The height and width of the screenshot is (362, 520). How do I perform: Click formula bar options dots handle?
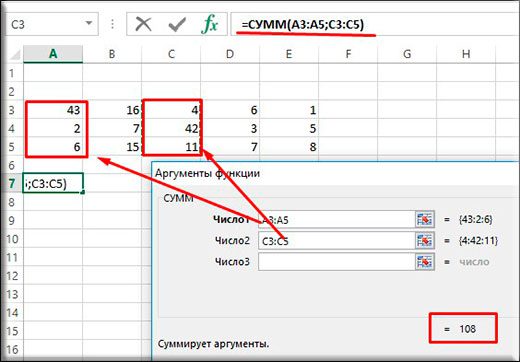coord(113,24)
